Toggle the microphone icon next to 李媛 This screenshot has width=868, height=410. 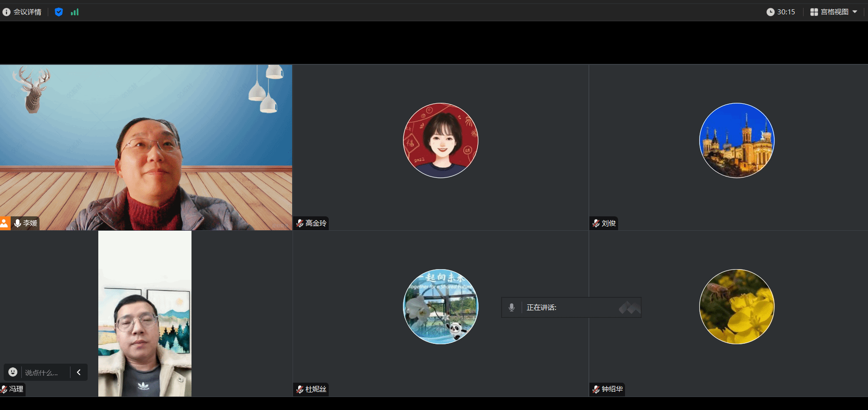coord(18,223)
